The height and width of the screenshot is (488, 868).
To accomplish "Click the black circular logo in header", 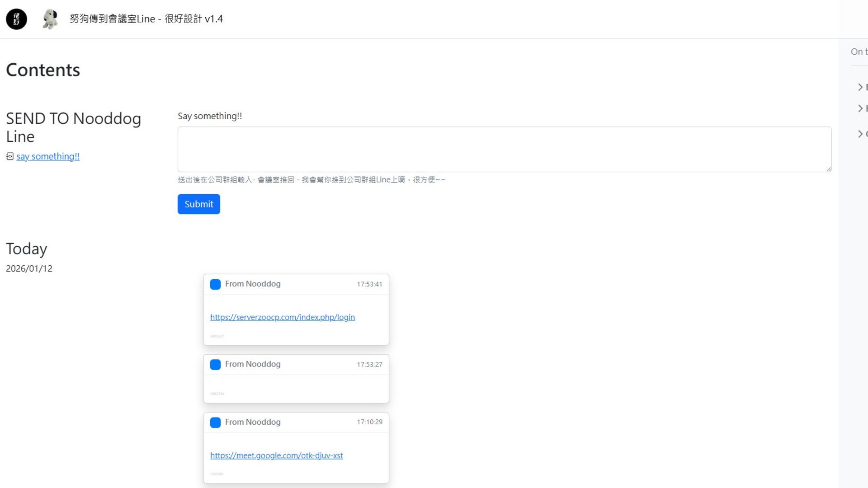I will pos(16,19).
